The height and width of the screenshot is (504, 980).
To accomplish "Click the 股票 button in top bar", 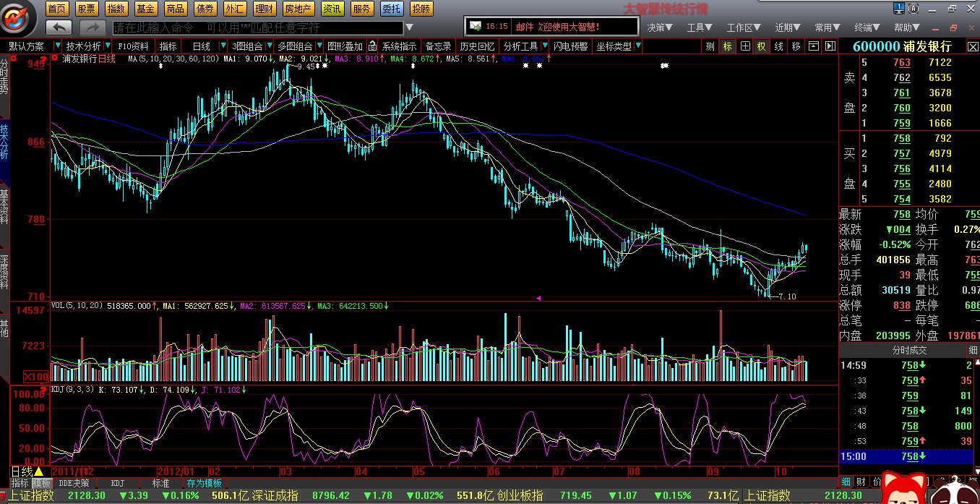I will 86,9.
